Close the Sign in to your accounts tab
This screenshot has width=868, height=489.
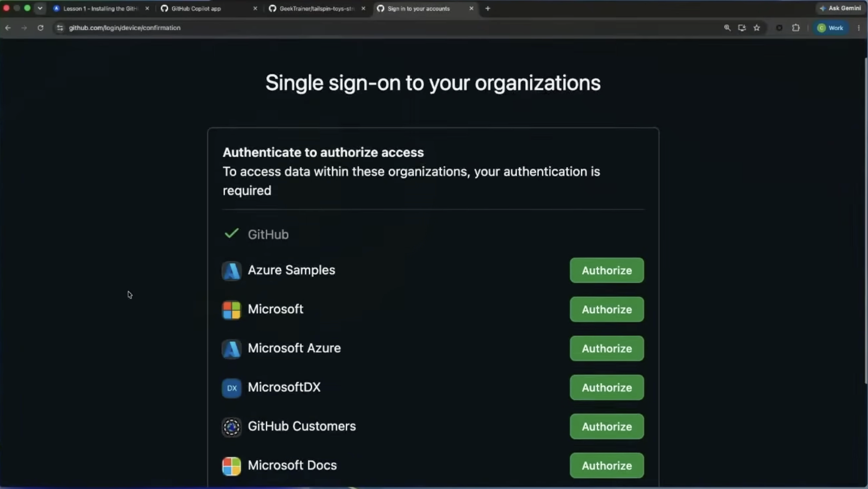pos(471,9)
